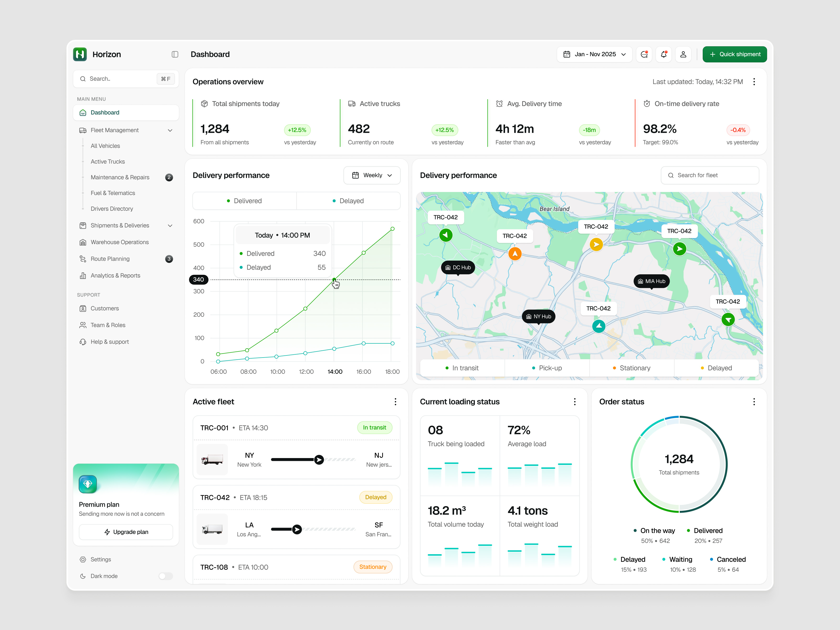Collapse the sidebar using the panel toggle icon
Screen dimensions: 840x630
(175, 54)
